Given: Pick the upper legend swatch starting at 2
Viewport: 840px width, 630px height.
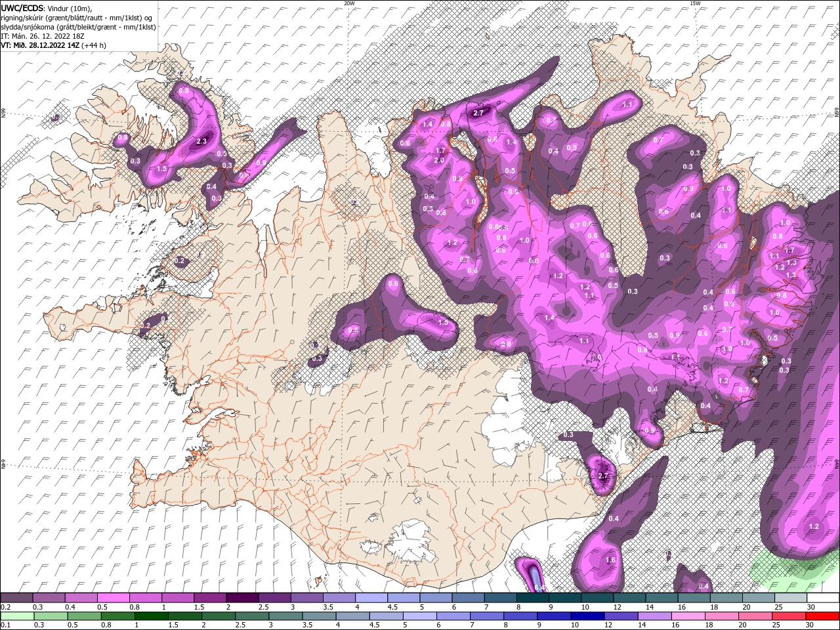Looking at the screenshot, I should coord(242,598).
